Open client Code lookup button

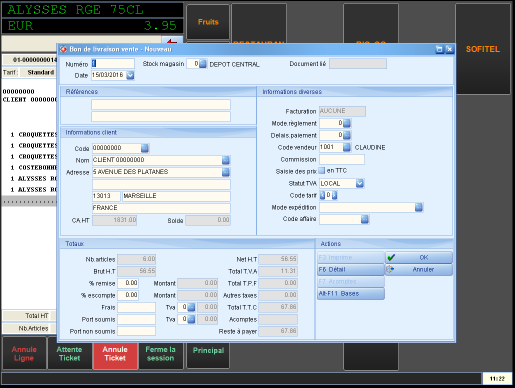pyautogui.click(x=145, y=148)
